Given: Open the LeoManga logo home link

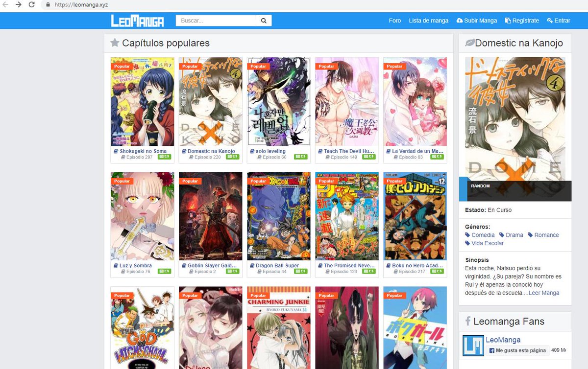Looking at the screenshot, I should pos(137,21).
